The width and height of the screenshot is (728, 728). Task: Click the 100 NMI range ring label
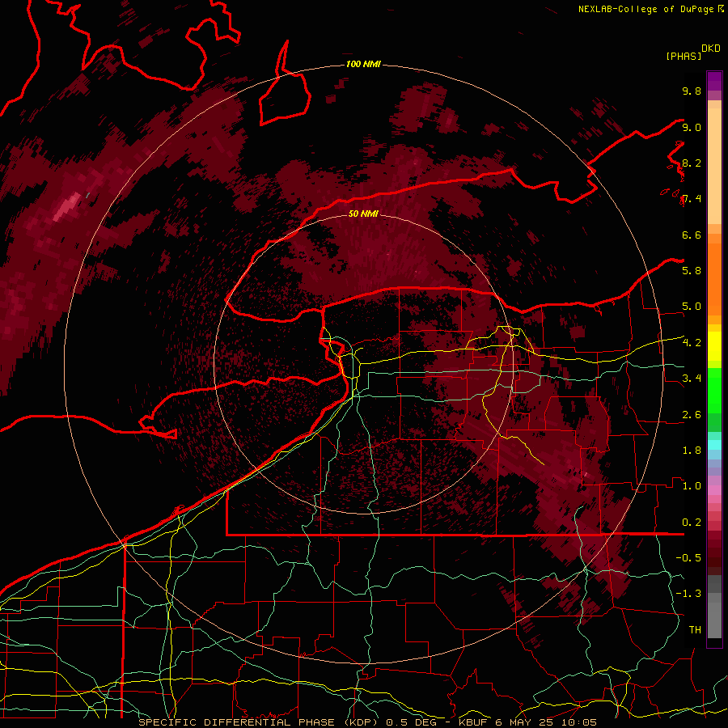[x=363, y=64]
